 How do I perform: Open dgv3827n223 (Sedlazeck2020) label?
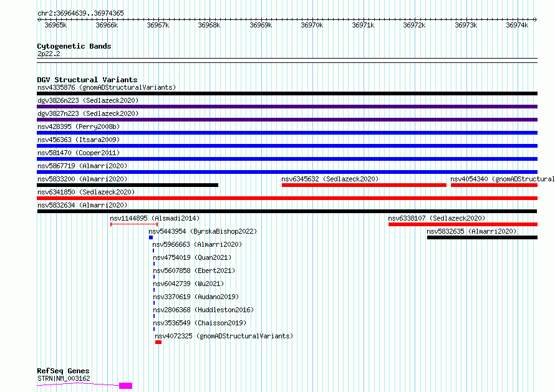(88, 113)
